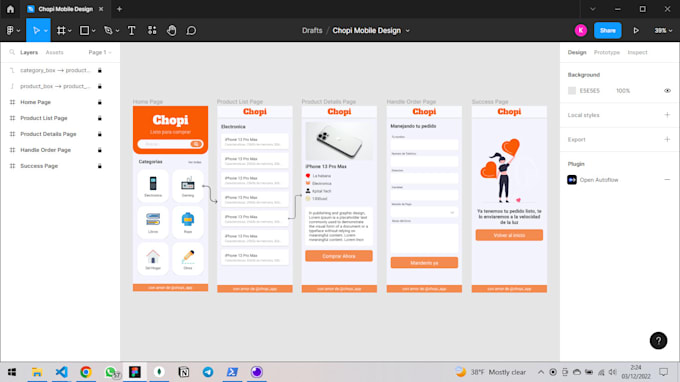Select the Move tool
Screen dimensions: 680x382
(36, 30)
